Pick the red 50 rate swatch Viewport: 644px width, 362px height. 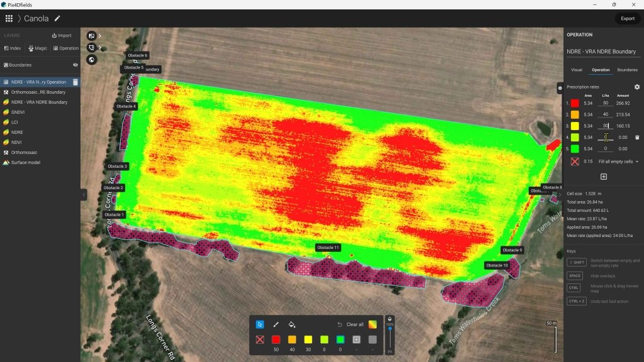point(275,339)
